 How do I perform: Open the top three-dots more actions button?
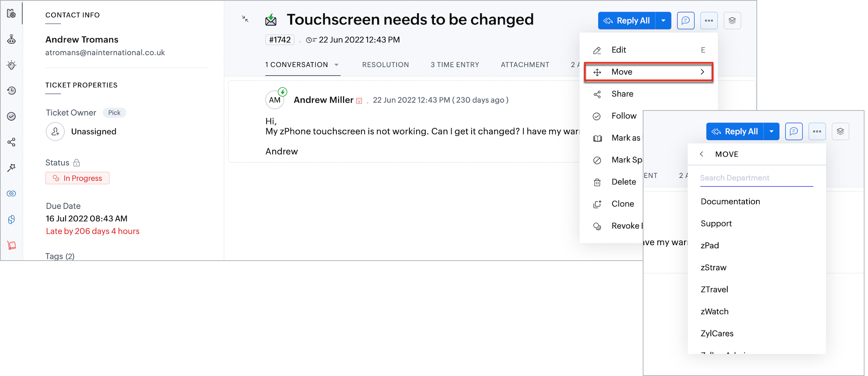point(709,21)
